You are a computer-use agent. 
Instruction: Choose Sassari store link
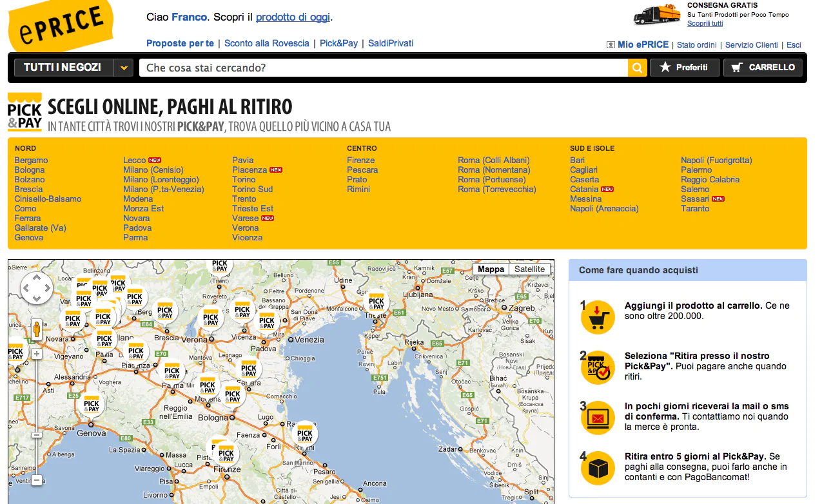tap(695, 199)
